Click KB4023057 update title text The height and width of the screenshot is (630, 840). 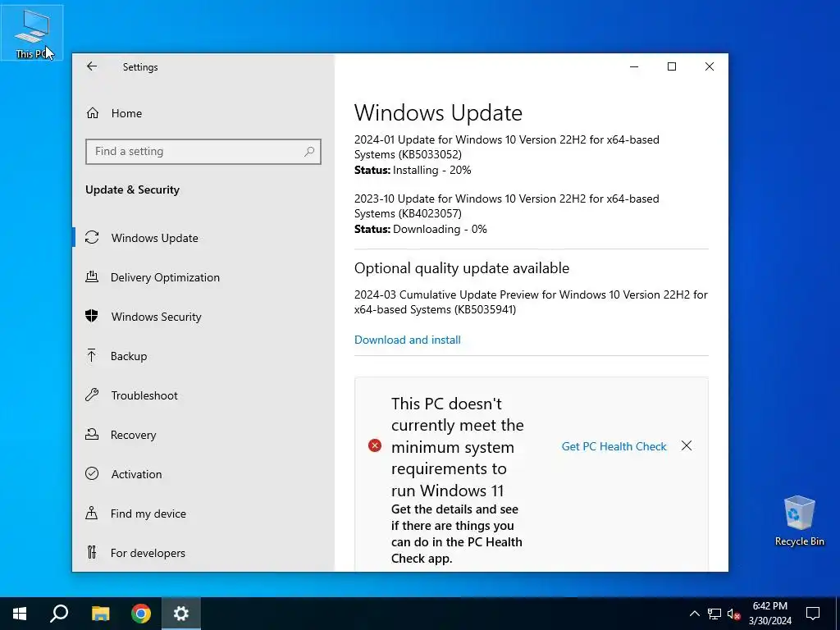pyautogui.click(x=506, y=206)
